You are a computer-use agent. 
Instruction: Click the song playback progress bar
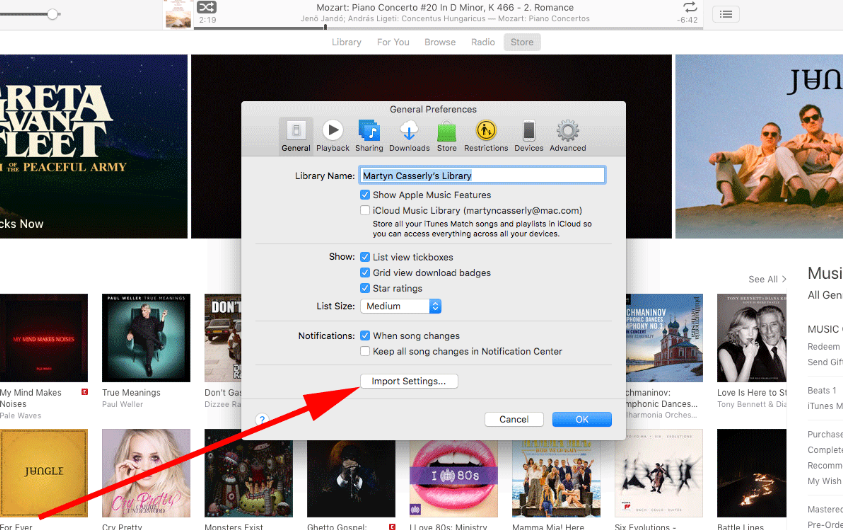click(448, 27)
